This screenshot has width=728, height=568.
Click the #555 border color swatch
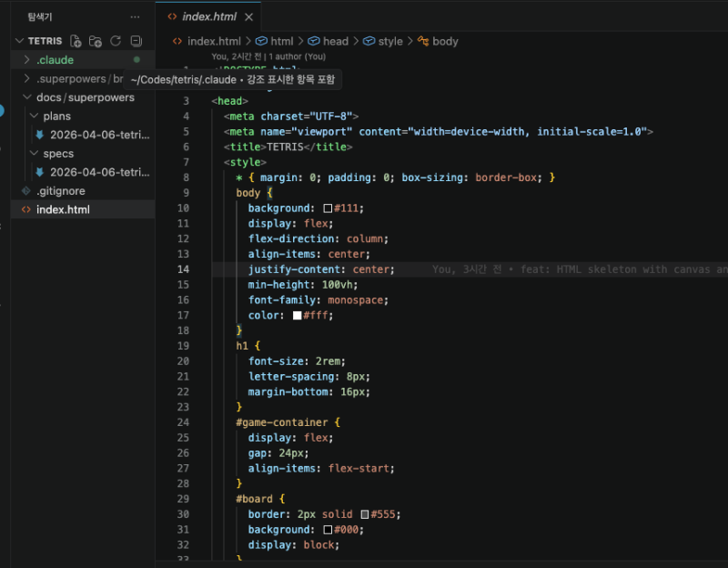pos(365,514)
